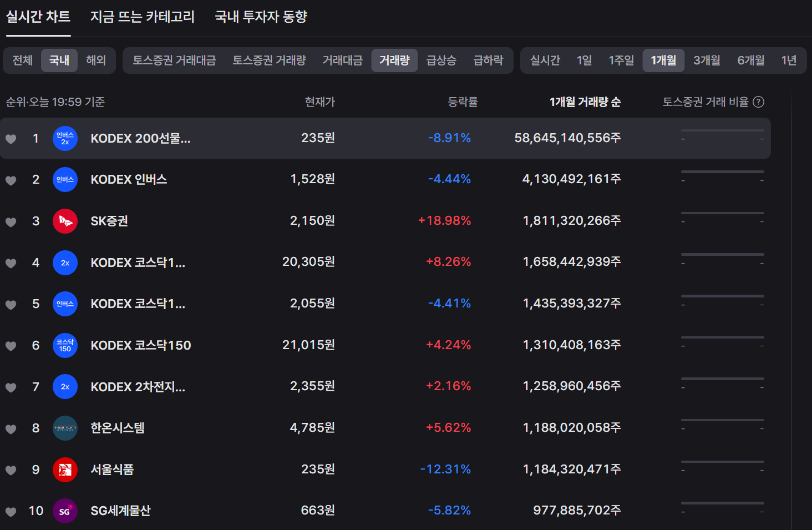Set the period to 실시간
Viewport: 812px width, 530px height.
545,60
